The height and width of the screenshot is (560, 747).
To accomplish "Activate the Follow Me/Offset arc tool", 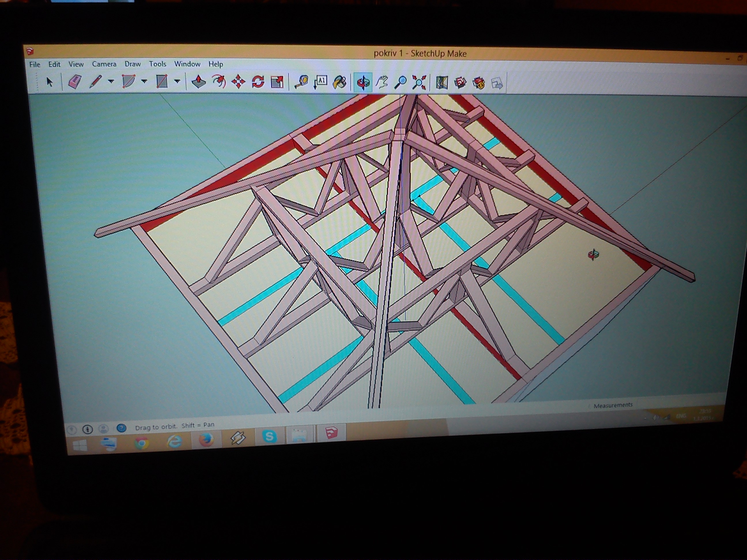I will click(219, 82).
